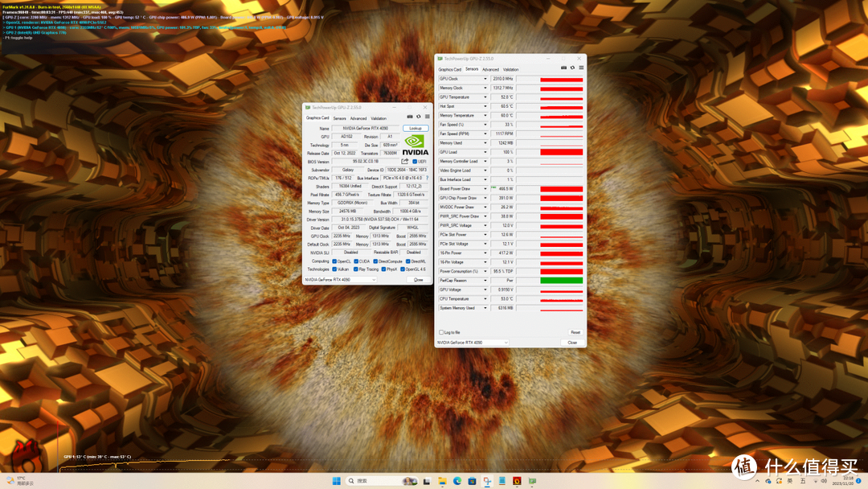Screen dimensions: 868x489
Task: Open the weather widget on the taskbar
Action: click(x=21, y=481)
